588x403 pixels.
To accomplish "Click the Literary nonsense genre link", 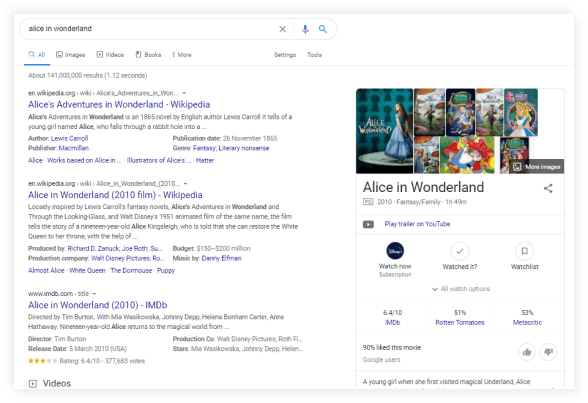I will tap(244, 148).
